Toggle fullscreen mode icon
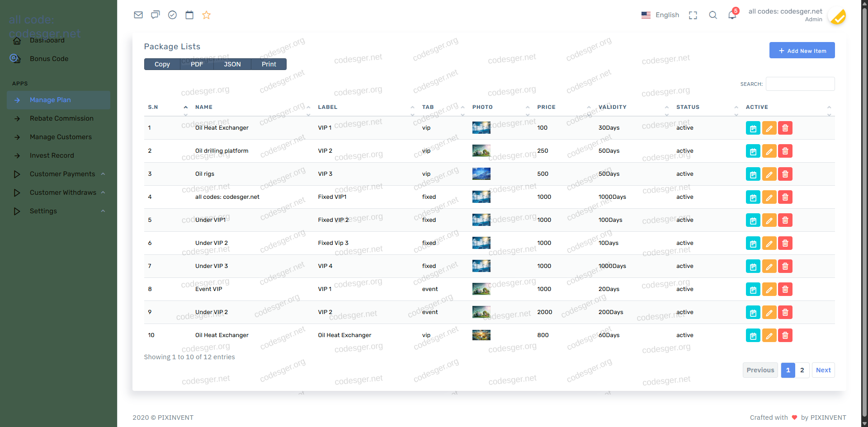This screenshot has width=868, height=427. (x=693, y=15)
